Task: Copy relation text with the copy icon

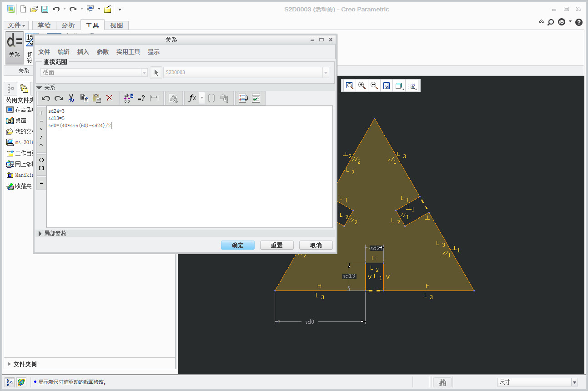Action: (84, 98)
